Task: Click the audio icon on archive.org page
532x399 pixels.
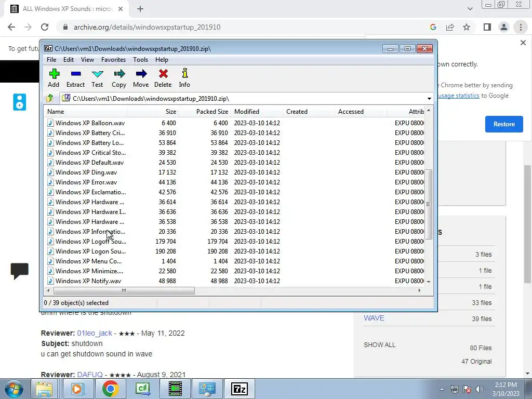Action: [19, 102]
